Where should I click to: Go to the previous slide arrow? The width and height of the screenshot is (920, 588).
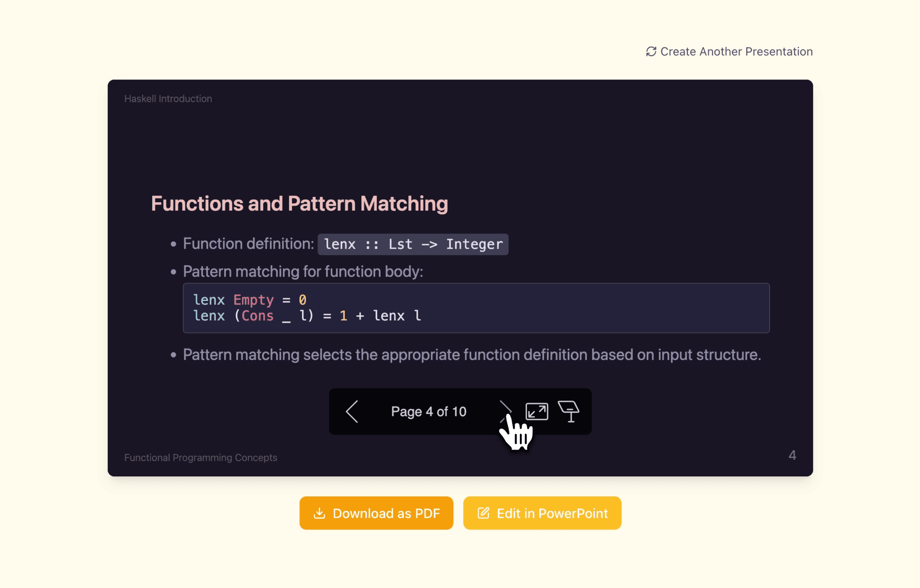(352, 412)
